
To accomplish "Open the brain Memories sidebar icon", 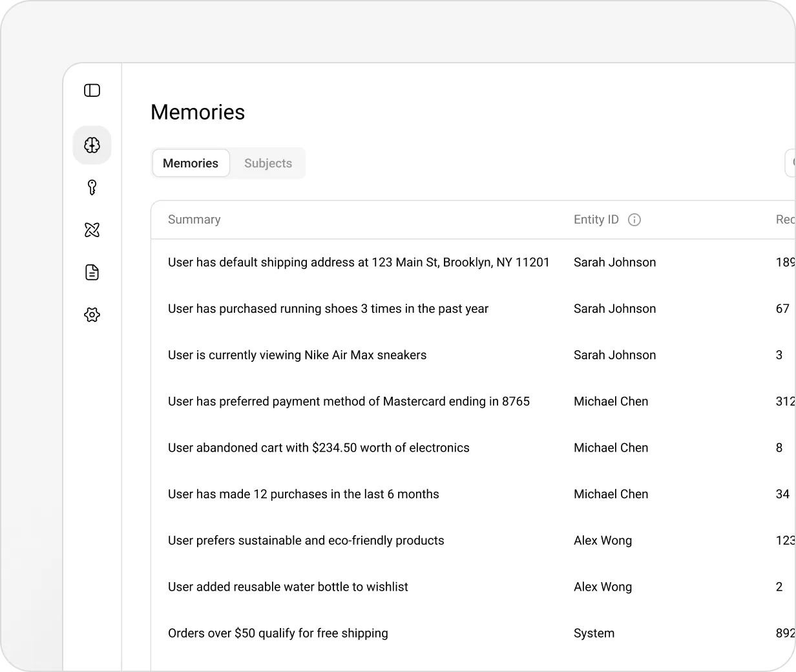I will [92, 145].
